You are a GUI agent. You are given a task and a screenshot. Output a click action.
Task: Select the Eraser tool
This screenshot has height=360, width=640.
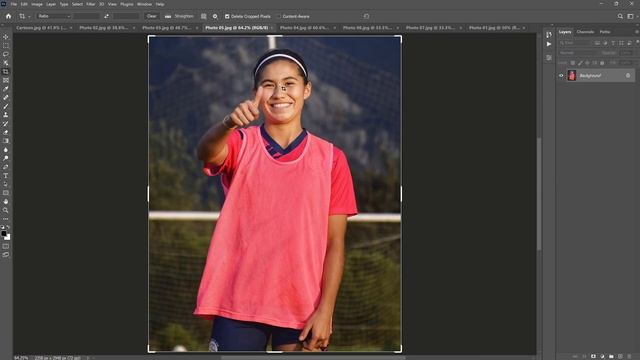pyautogui.click(x=6, y=132)
